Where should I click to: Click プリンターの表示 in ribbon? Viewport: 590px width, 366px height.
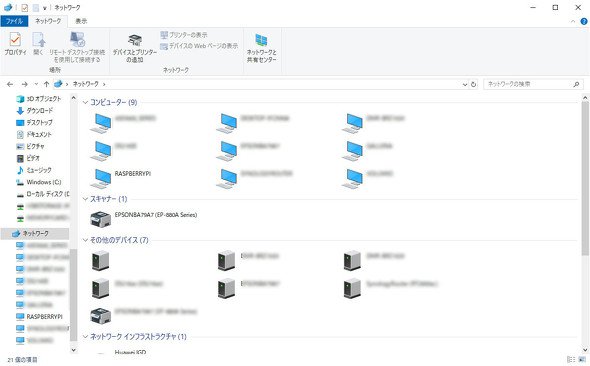(x=184, y=35)
